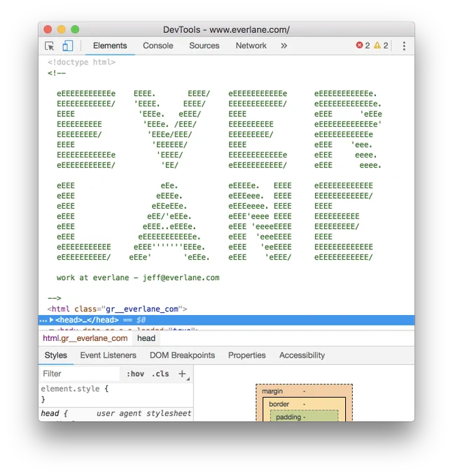The height and width of the screenshot is (476, 453).
Task: Add a new style rule with plus icon
Action: pos(182,374)
